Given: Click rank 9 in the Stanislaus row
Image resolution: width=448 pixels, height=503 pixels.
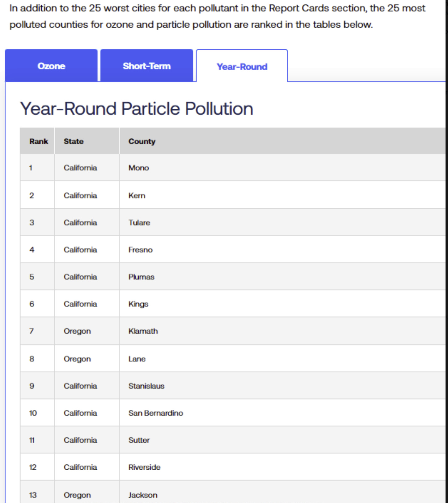Looking at the screenshot, I should click(32, 386).
